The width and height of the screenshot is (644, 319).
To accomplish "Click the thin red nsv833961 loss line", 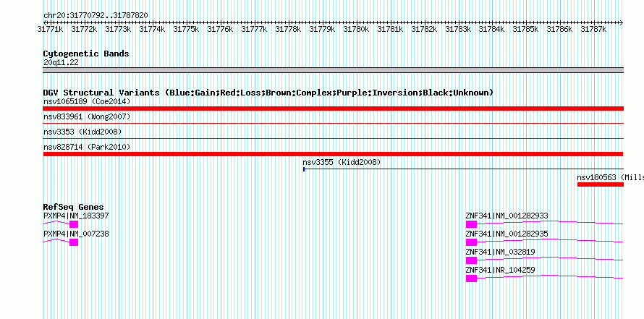I will click(333, 123).
